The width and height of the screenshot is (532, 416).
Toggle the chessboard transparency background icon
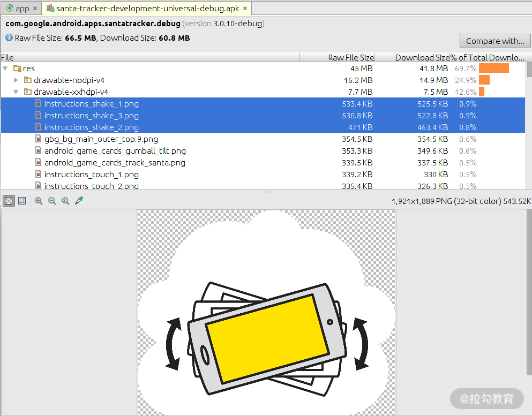click(x=9, y=201)
